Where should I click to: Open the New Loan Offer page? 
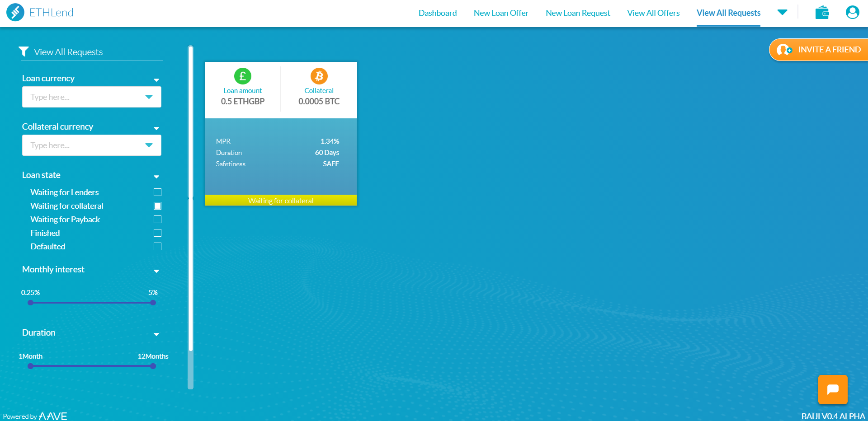pyautogui.click(x=501, y=13)
